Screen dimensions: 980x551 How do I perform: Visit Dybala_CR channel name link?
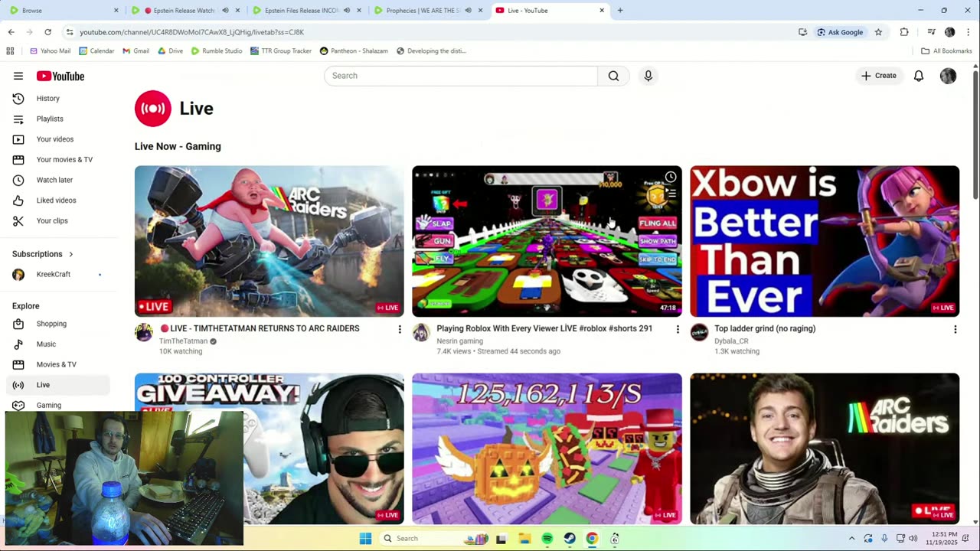tap(731, 341)
